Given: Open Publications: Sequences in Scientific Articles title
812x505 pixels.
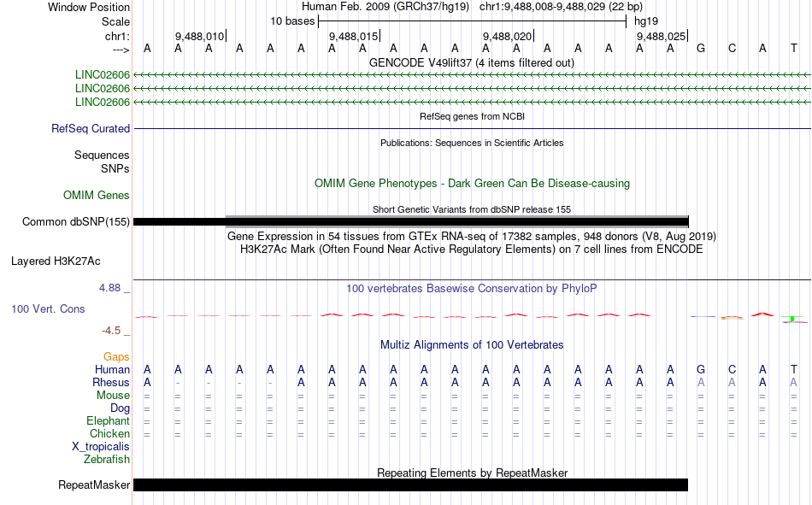Looking at the screenshot, I should pos(472,143).
